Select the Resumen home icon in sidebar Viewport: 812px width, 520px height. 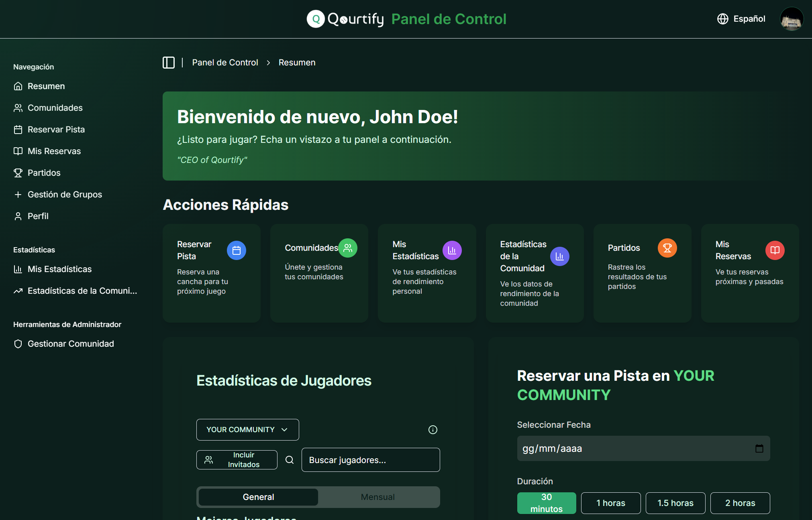tap(18, 86)
